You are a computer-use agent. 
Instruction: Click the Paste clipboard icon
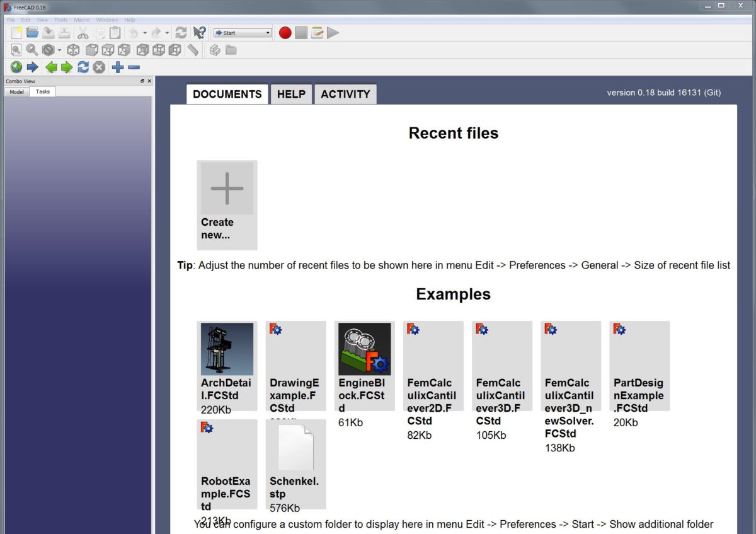(x=115, y=33)
